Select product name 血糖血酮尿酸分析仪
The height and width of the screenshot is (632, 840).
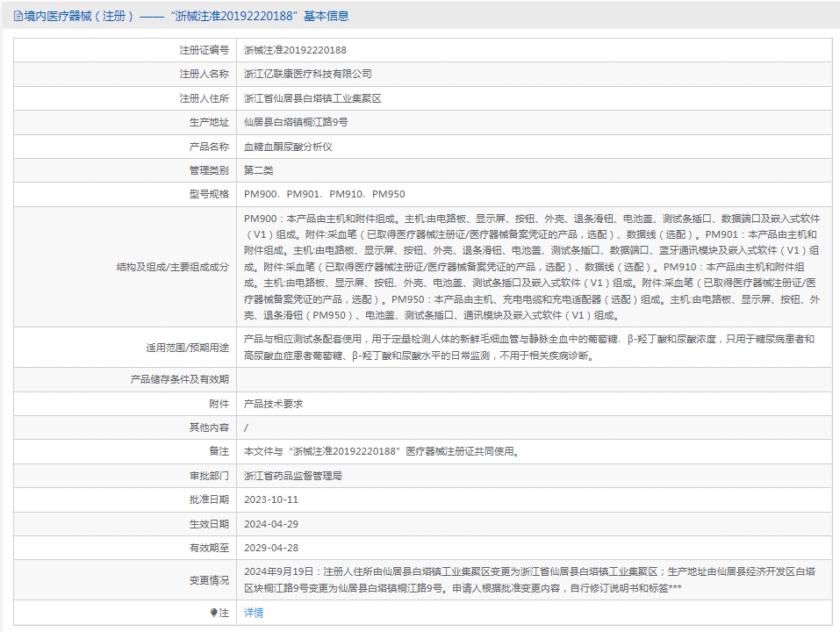[288, 147]
